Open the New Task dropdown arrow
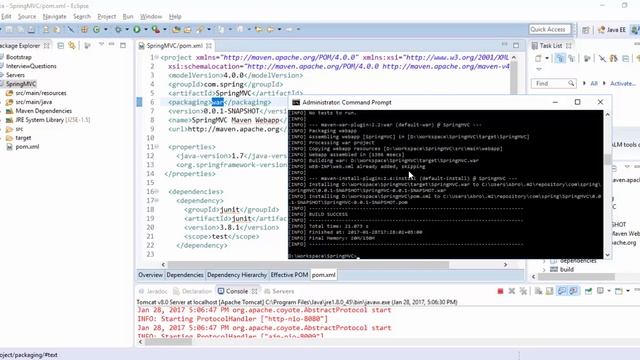 coord(547,58)
